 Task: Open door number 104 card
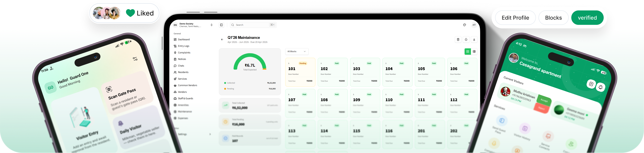coord(397,72)
